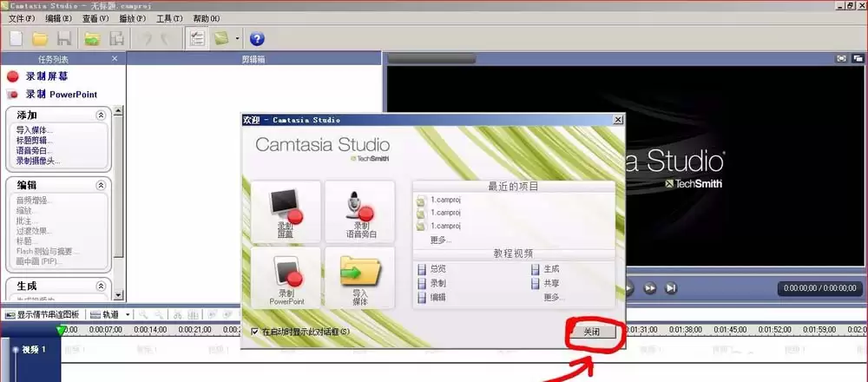Collapse the 添加 section in the task list

101,115
